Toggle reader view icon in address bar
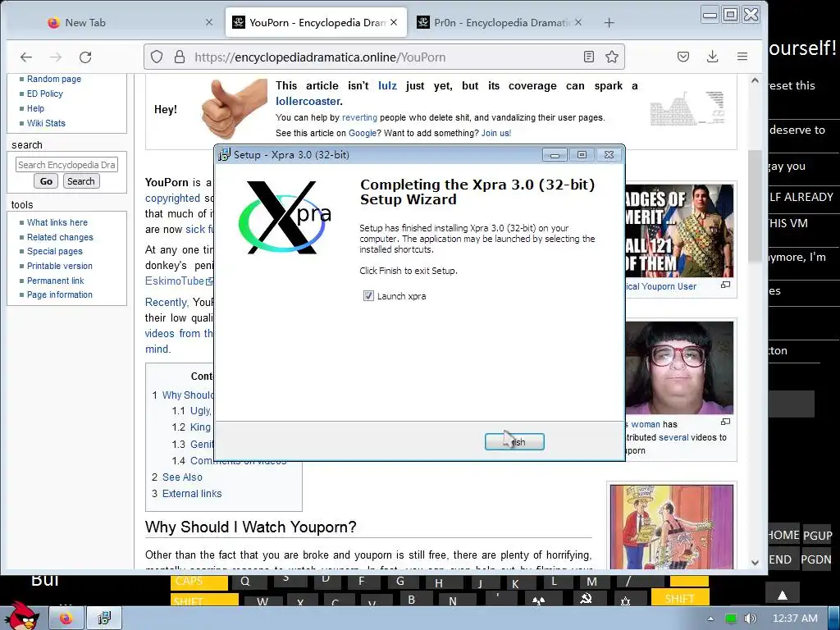This screenshot has height=630, width=840. point(589,57)
